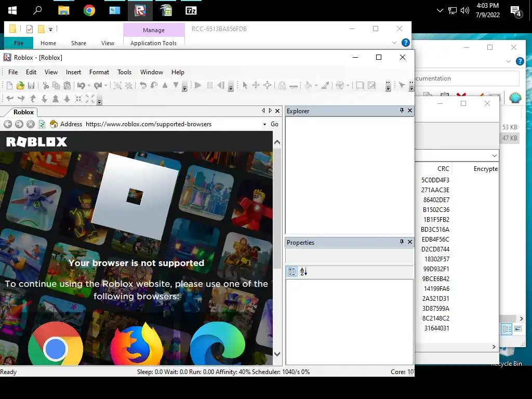532x399 pixels.
Task: Pause the simulation with the Pause button
Action: tap(210, 86)
